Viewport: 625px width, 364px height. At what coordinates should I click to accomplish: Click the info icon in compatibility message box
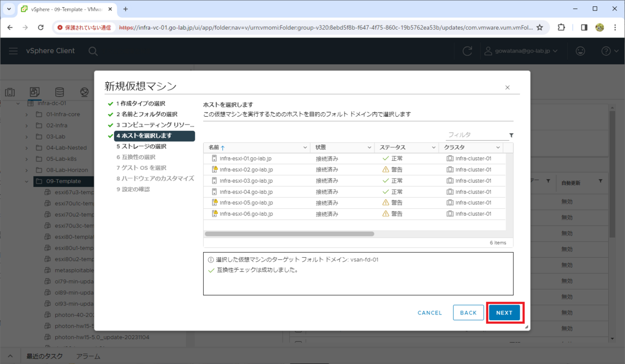pos(211,259)
